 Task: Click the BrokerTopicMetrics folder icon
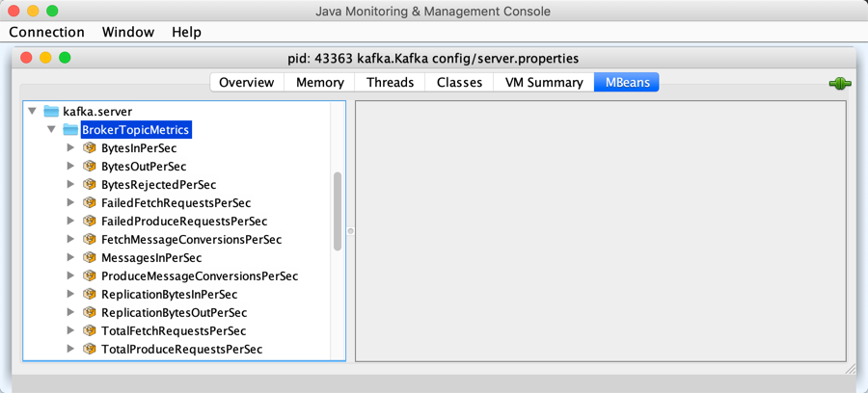[x=70, y=130]
